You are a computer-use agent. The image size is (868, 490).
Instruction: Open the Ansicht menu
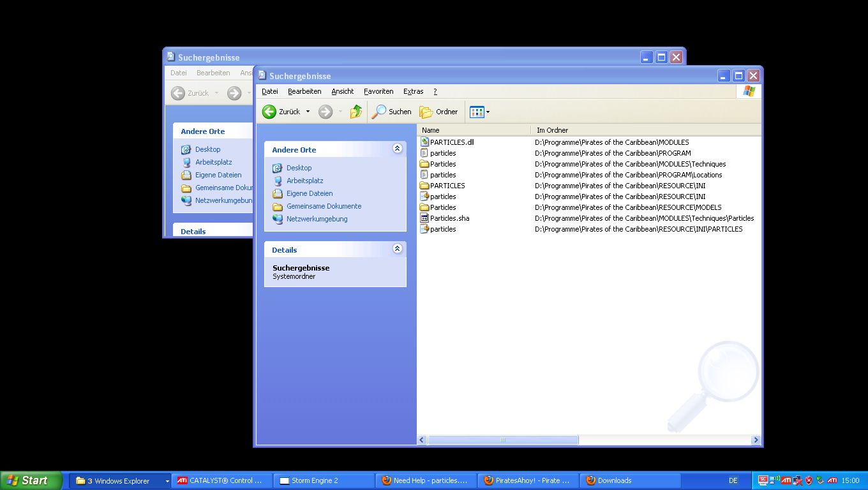(343, 91)
